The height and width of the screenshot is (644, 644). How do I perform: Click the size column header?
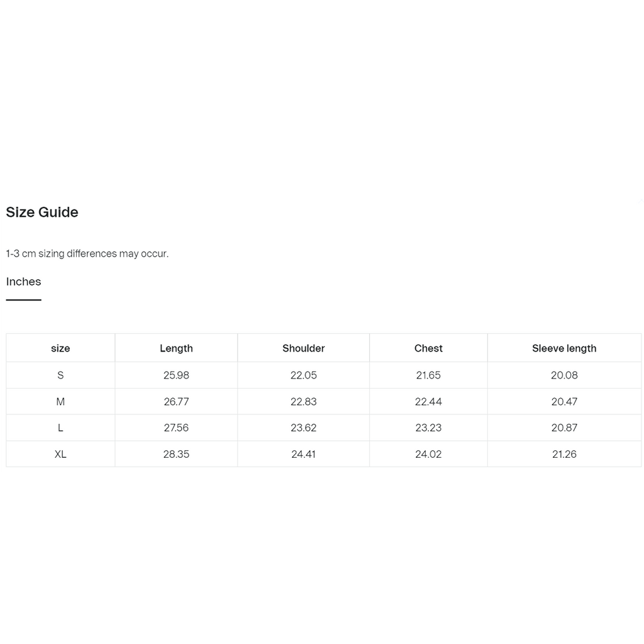[x=60, y=348]
